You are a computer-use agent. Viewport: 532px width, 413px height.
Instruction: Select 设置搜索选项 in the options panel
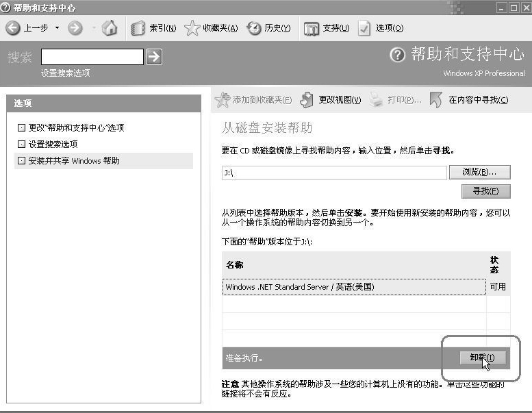coord(53,145)
